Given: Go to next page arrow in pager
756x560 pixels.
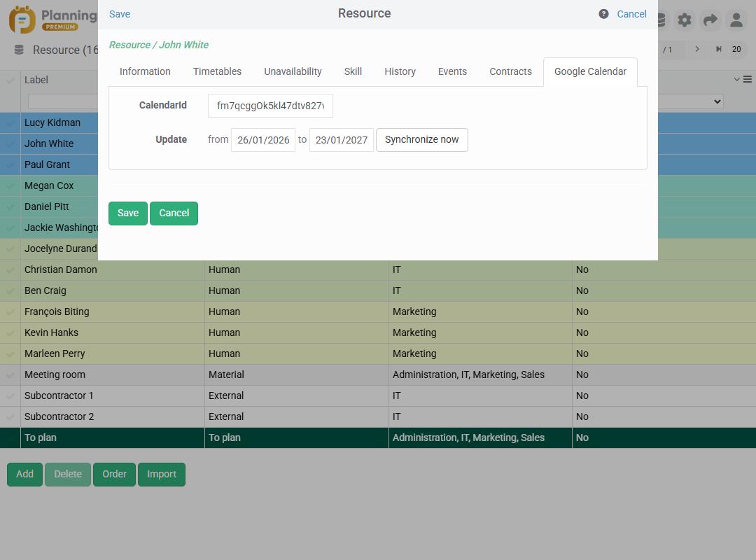Looking at the screenshot, I should point(697,49).
